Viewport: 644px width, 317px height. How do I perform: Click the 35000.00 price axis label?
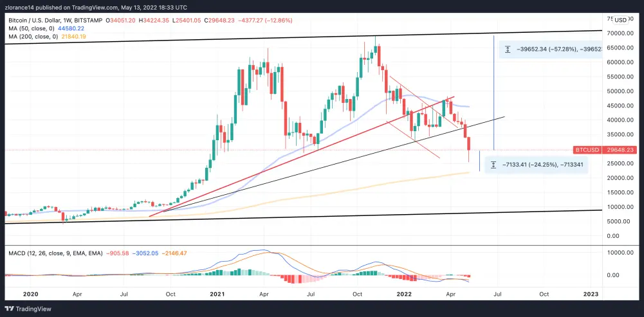tap(619, 134)
